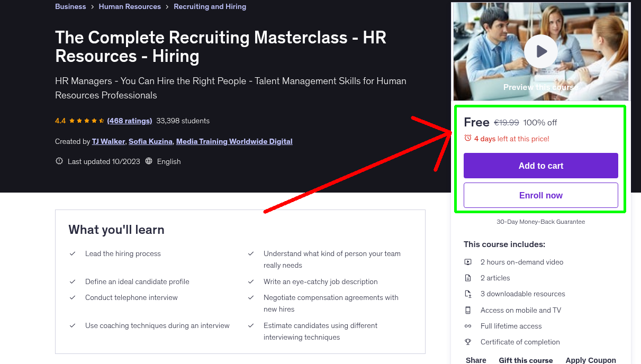This screenshot has width=641, height=364.
Task: Click the English language text
Action: [169, 161]
